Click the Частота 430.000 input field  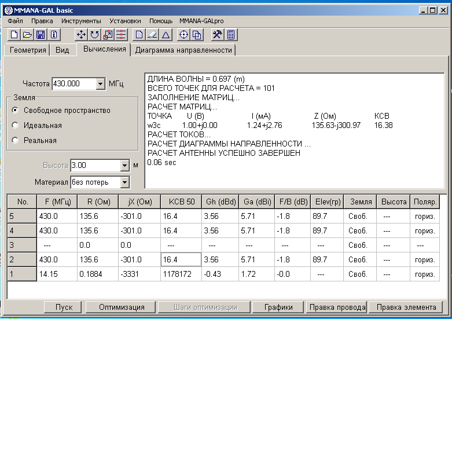tap(73, 84)
